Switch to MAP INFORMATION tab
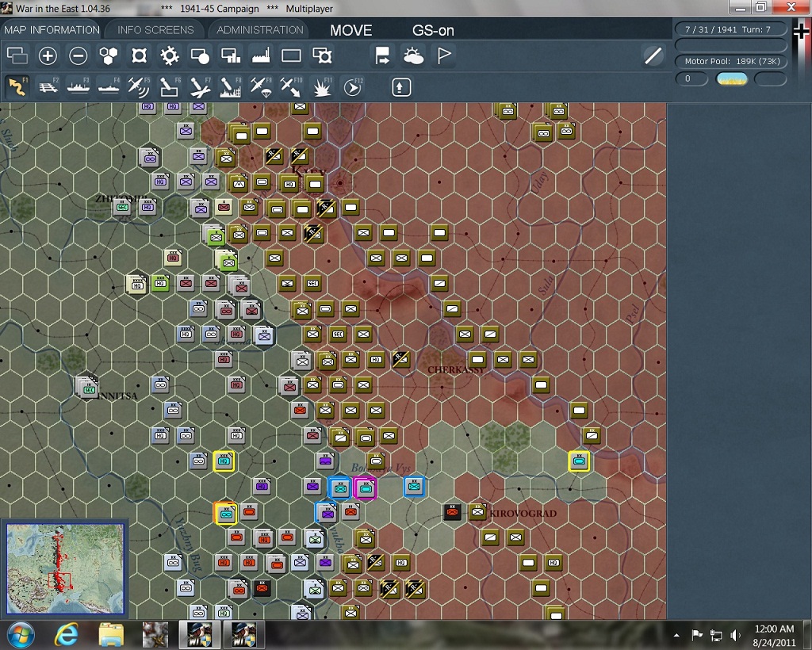Viewport: 812px width, 650px height. pos(52,30)
